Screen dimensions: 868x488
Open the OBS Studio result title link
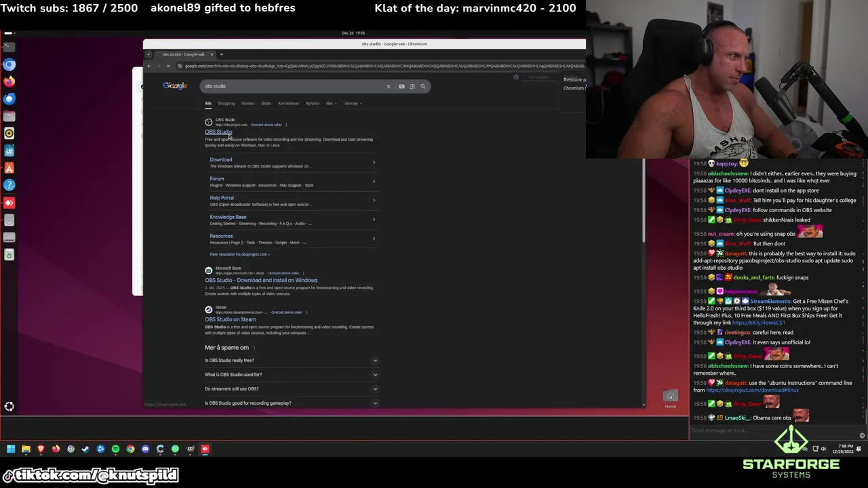click(x=218, y=131)
